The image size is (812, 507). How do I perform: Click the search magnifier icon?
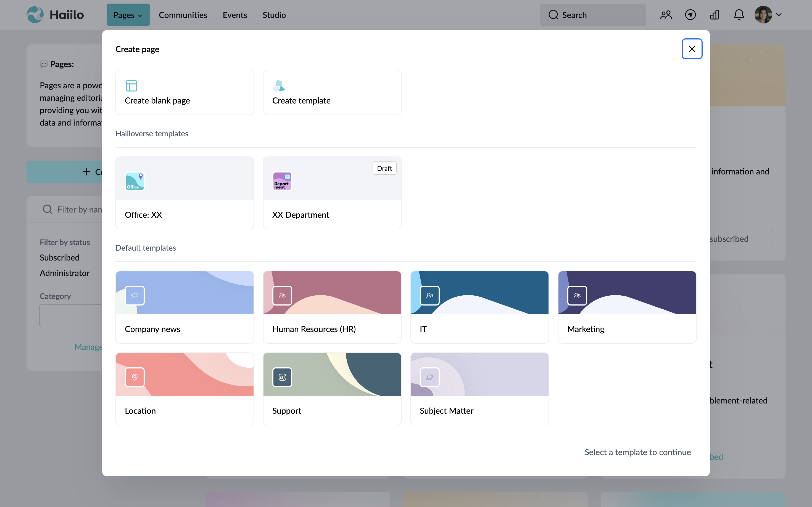(554, 14)
